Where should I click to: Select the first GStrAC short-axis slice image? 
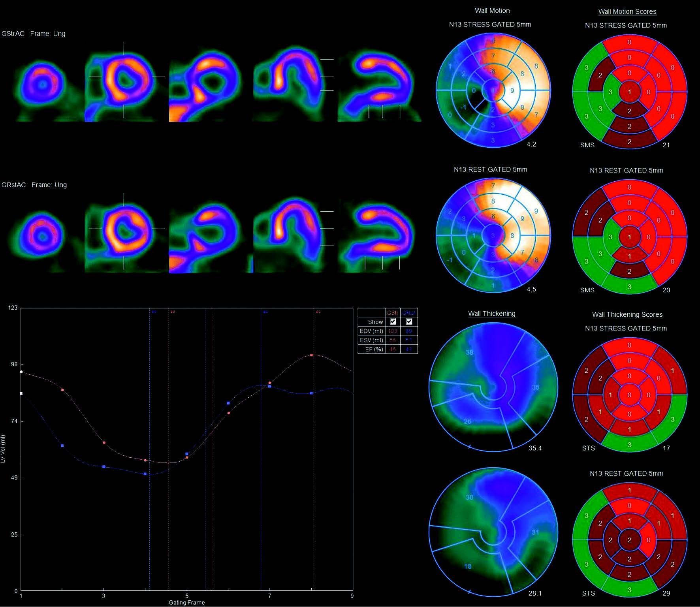(x=41, y=84)
